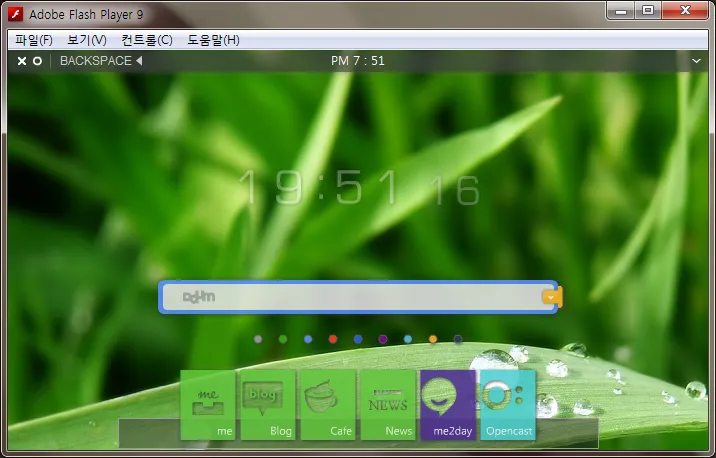Open the me2day tile
Image resolution: width=716 pixels, height=458 pixels.
(x=448, y=405)
